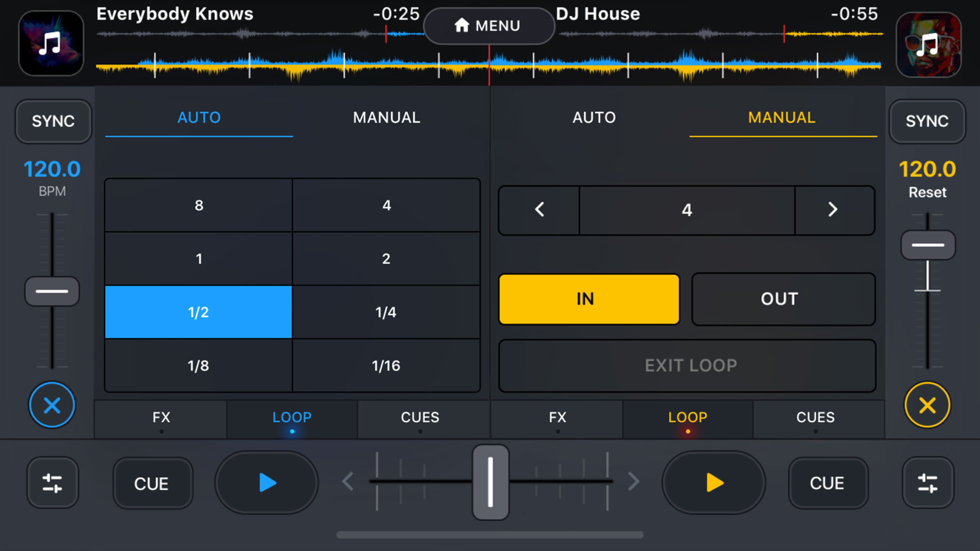The height and width of the screenshot is (551, 980).
Task: Play the left deck track
Action: (267, 483)
